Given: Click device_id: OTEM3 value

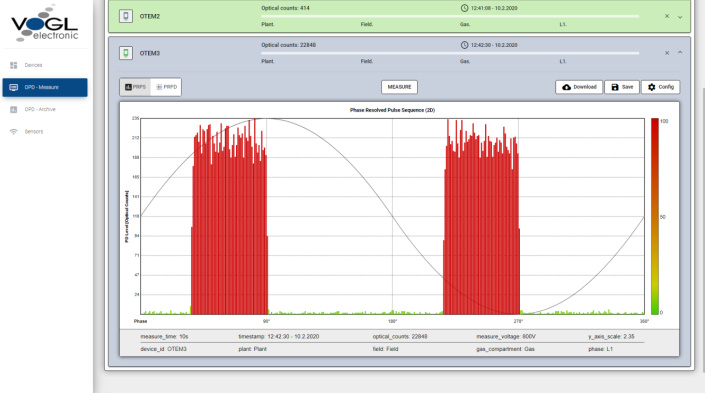Looking at the screenshot, I should (163, 349).
